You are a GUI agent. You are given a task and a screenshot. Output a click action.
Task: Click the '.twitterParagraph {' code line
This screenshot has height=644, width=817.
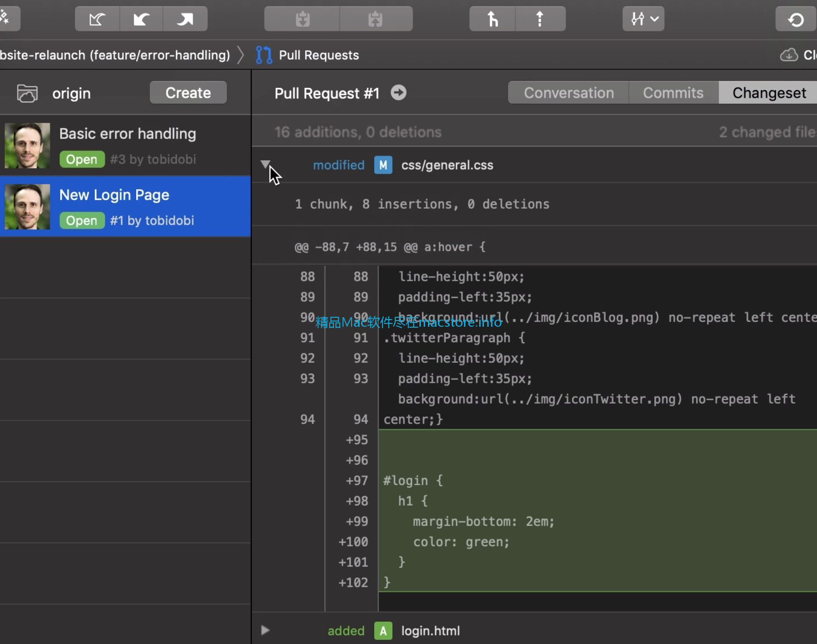454,338
